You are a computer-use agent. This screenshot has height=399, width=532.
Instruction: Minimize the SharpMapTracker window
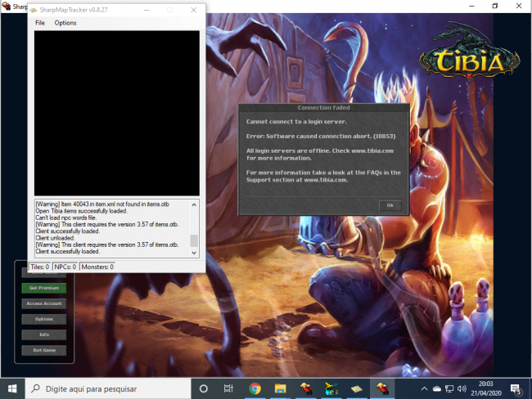click(147, 10)
